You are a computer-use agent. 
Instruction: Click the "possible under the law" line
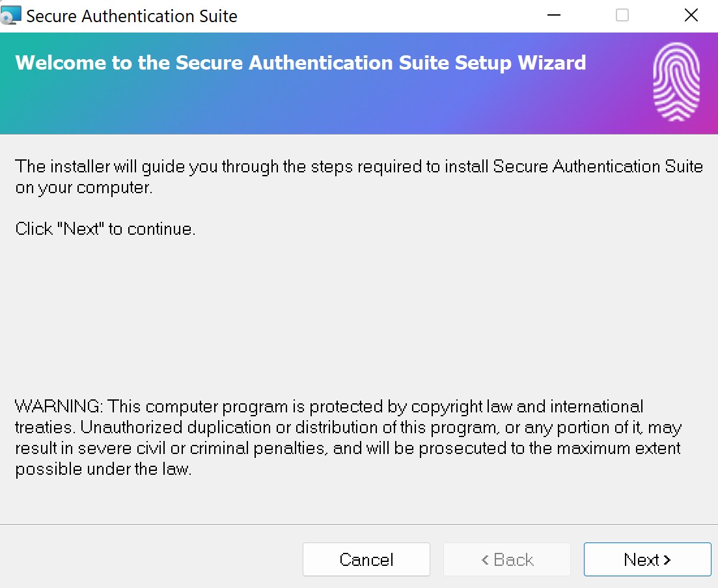[104, 469]
